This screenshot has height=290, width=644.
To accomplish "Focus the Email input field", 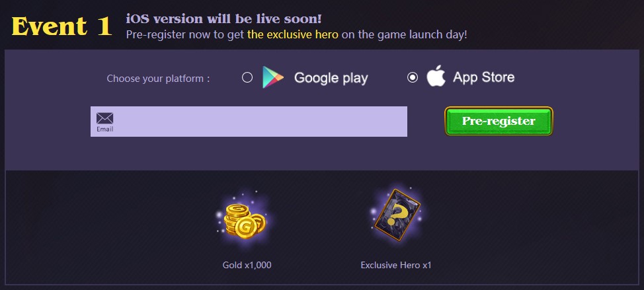I will [249, 122].
